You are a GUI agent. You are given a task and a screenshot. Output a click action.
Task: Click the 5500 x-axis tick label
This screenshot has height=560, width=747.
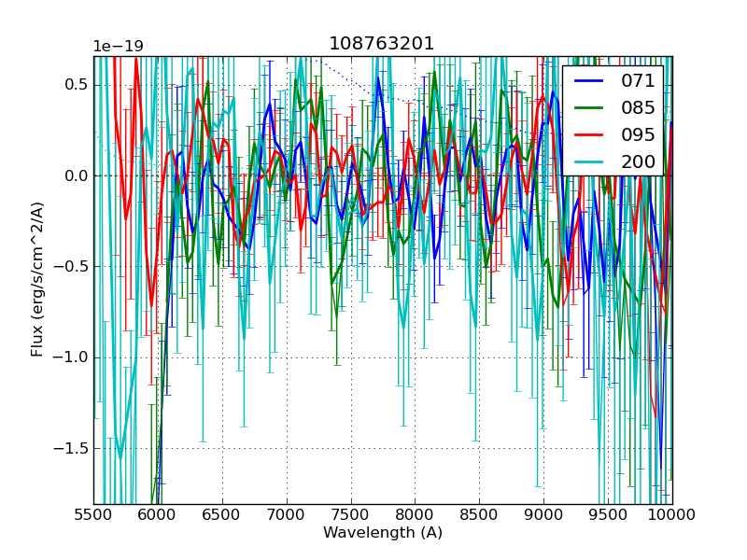[93, 515]
